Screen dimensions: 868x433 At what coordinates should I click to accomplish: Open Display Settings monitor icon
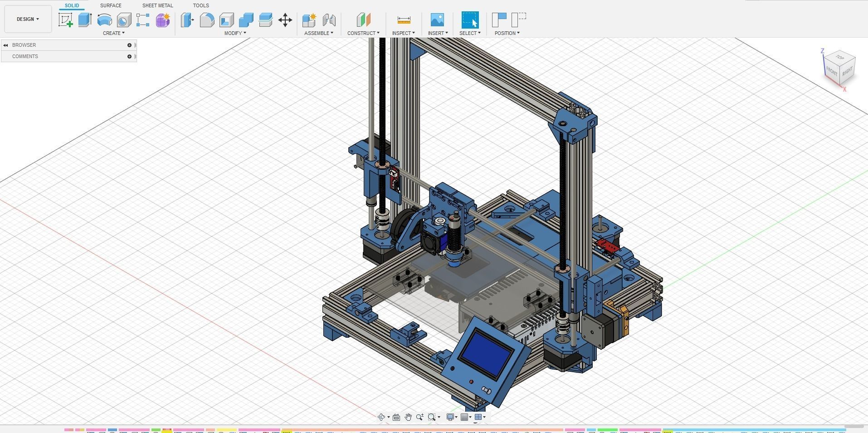point(450,417)
